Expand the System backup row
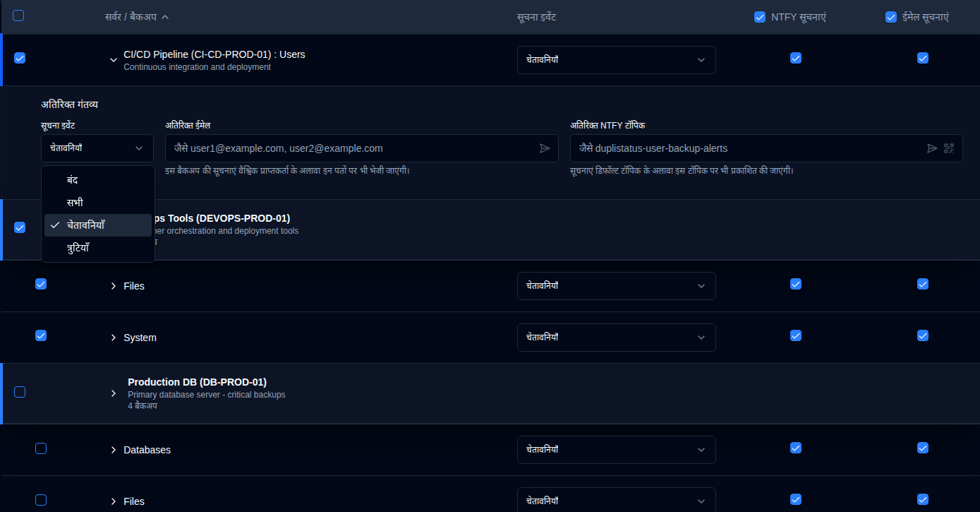The height and width of the screenshot is (512, 980). [x=114, y=338]
